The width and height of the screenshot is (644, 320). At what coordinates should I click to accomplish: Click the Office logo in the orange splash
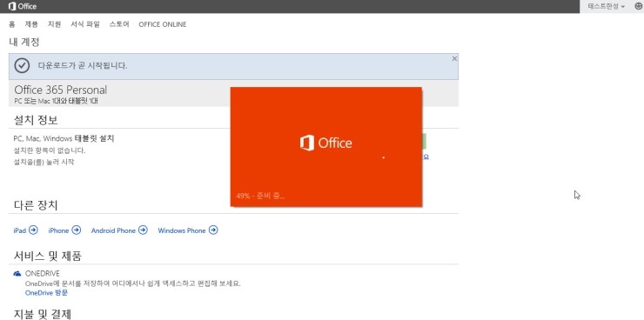[x=326, y=143]
